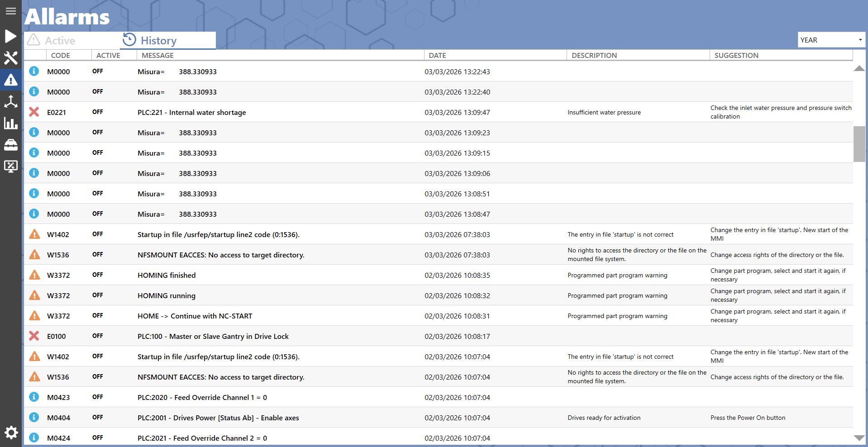Open the settings gear icon
The height and width of the screenshot is (447, 868).
click(11, 433)
